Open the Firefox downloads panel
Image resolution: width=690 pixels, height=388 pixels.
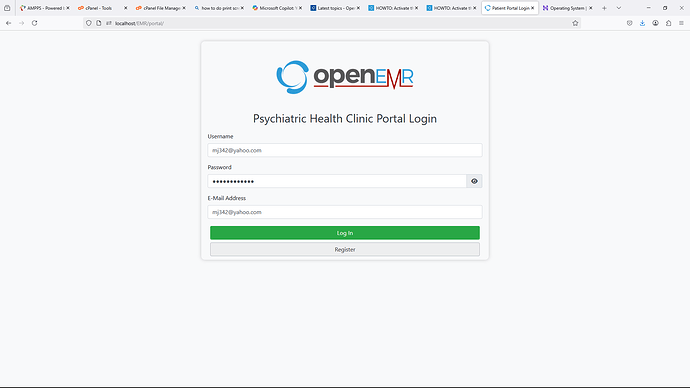642,23
